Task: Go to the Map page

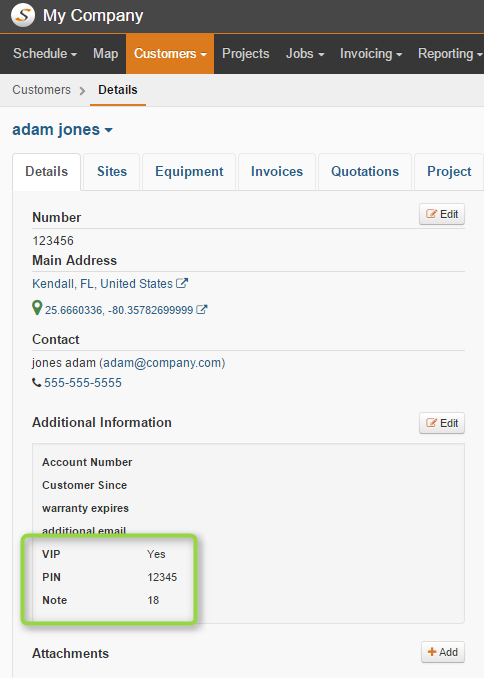Action: pos(106,54)
